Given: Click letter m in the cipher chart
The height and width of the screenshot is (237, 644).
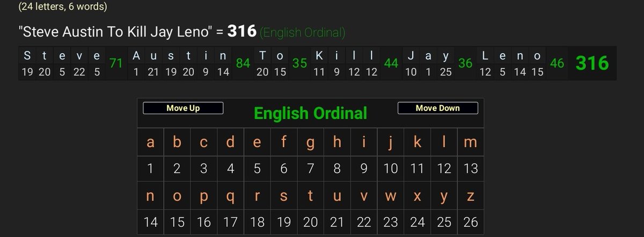Looking at the screenshot, I should [x=471, y=142].
